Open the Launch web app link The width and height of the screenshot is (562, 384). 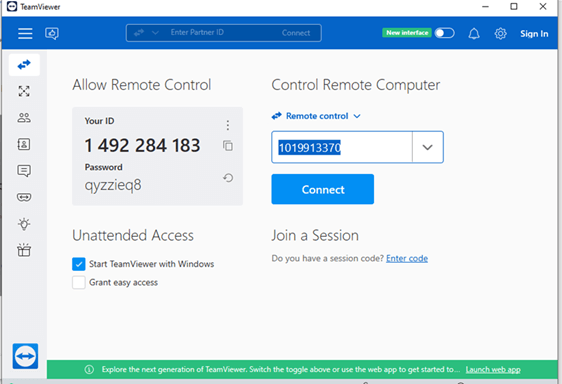tap(493, 370)
